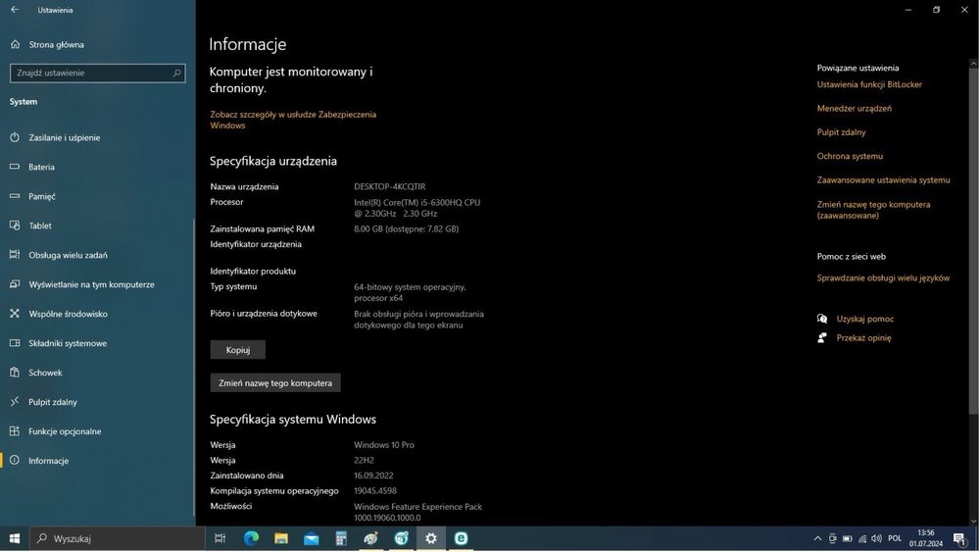Screen dimensions: 980x552
Task: Click the 19045.4598 build number
Action: [375, 491]
